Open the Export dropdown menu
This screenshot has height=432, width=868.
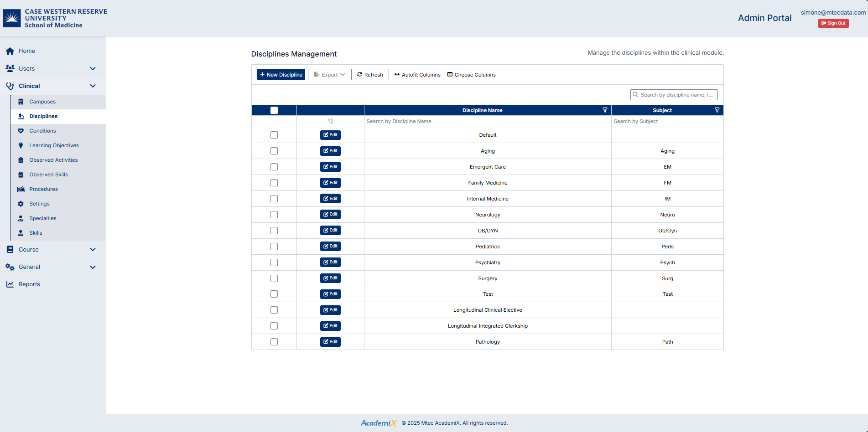pos(329,75)
